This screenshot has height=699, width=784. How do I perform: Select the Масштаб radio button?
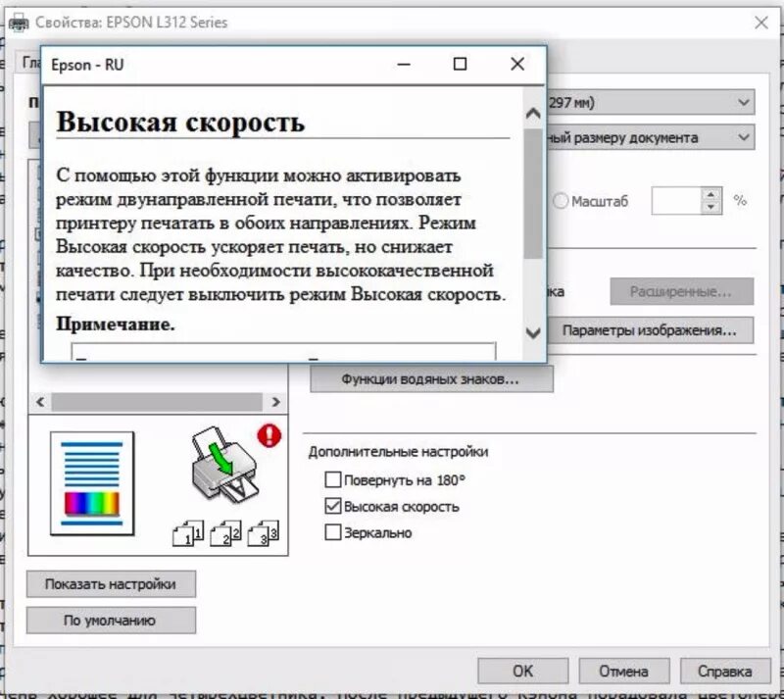(561, 201)
